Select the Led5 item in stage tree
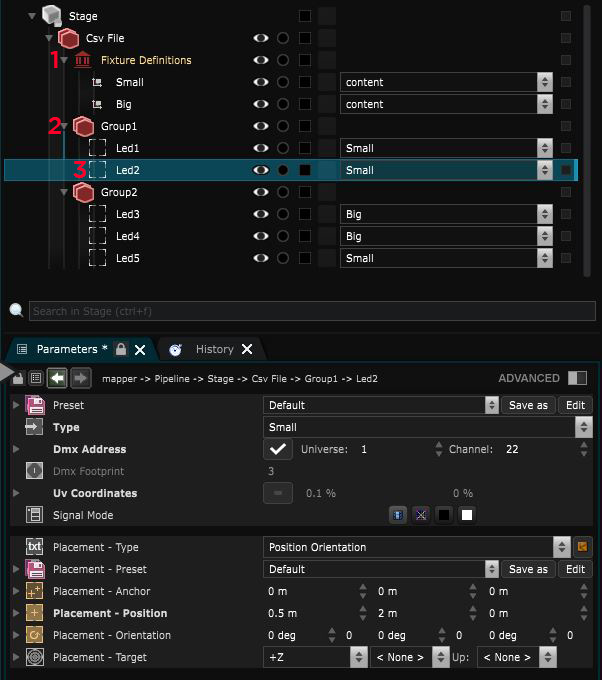602x680 pixels. (x=127, y=258)
